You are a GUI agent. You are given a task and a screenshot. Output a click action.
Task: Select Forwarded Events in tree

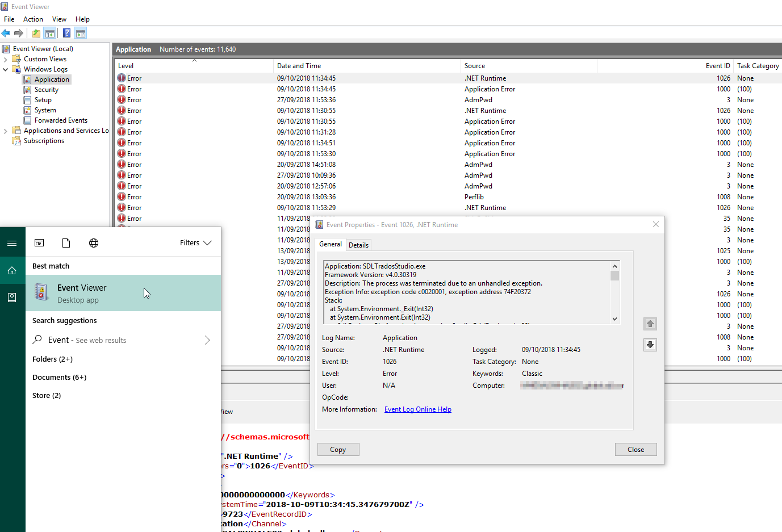point(61,120)
